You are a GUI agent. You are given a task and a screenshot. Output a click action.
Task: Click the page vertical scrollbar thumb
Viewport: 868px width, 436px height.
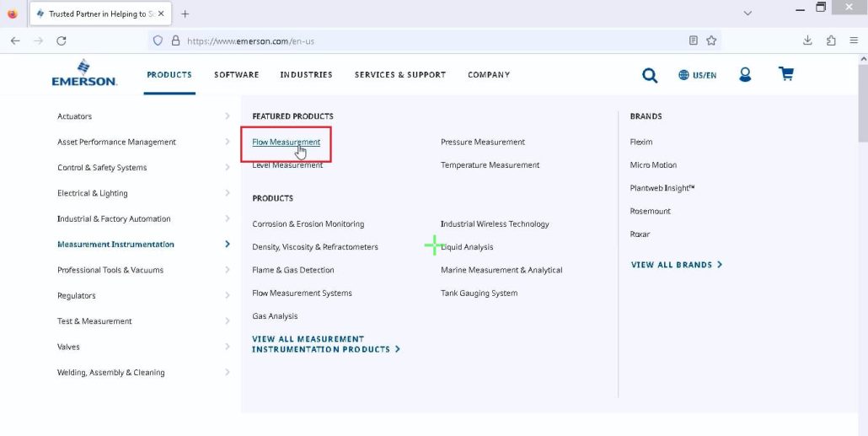pos(863,104)
